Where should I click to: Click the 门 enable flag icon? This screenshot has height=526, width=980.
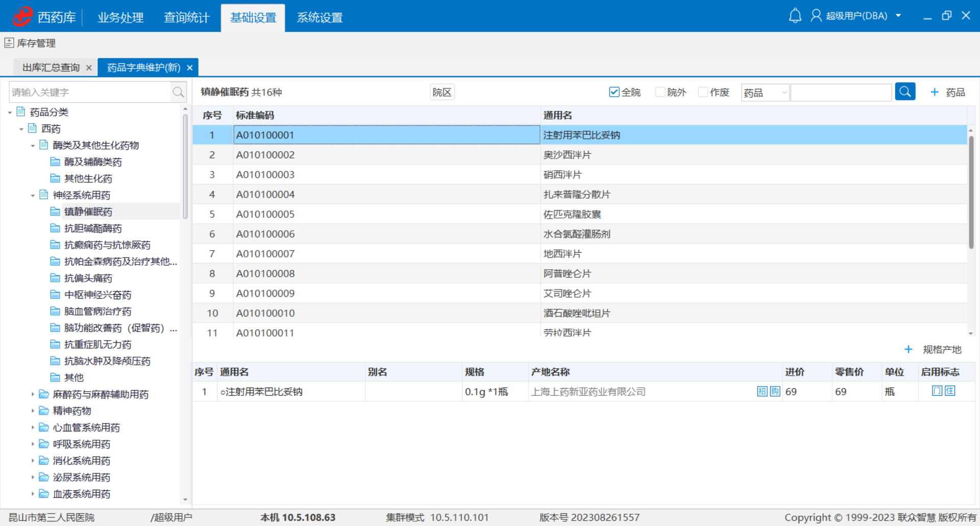[x=937, y=391]
